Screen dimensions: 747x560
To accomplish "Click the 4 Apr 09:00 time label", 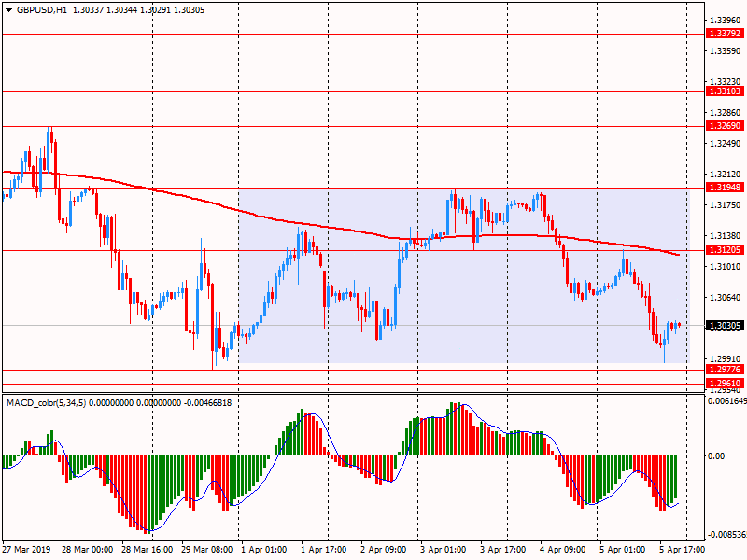I will point(563,550).
